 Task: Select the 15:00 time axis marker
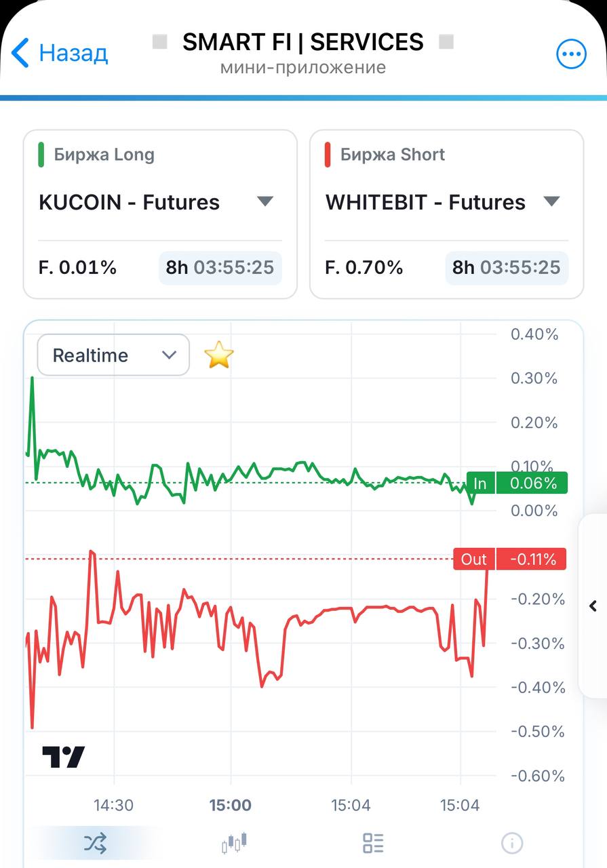tap(230, 806)
